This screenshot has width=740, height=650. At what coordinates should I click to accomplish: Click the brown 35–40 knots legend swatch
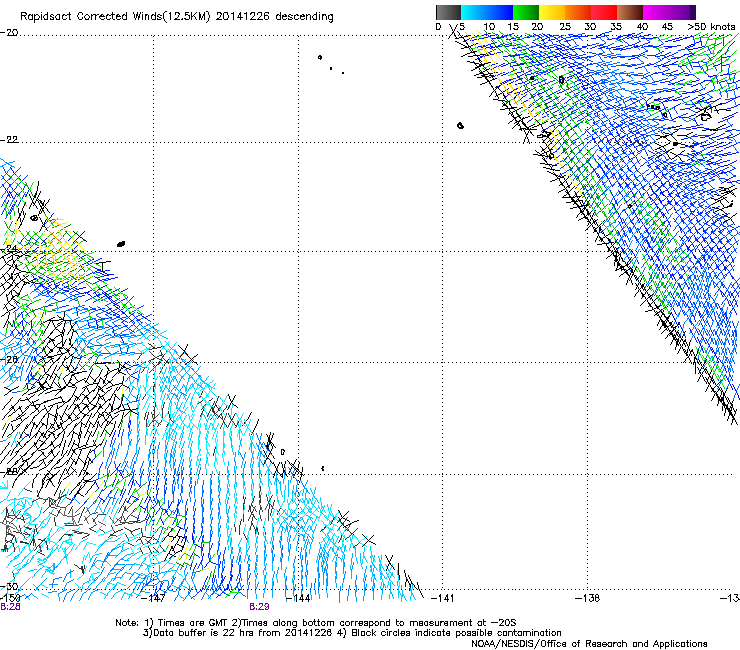[x=630, y=12]
